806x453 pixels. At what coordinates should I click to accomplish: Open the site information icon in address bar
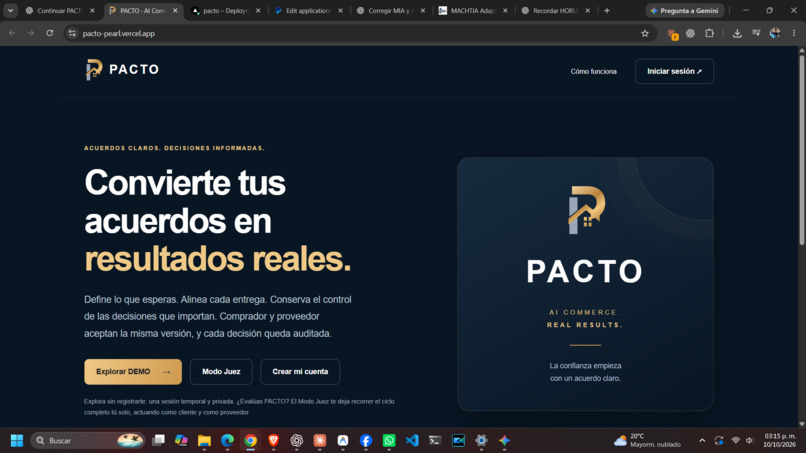tap(72, 33)
